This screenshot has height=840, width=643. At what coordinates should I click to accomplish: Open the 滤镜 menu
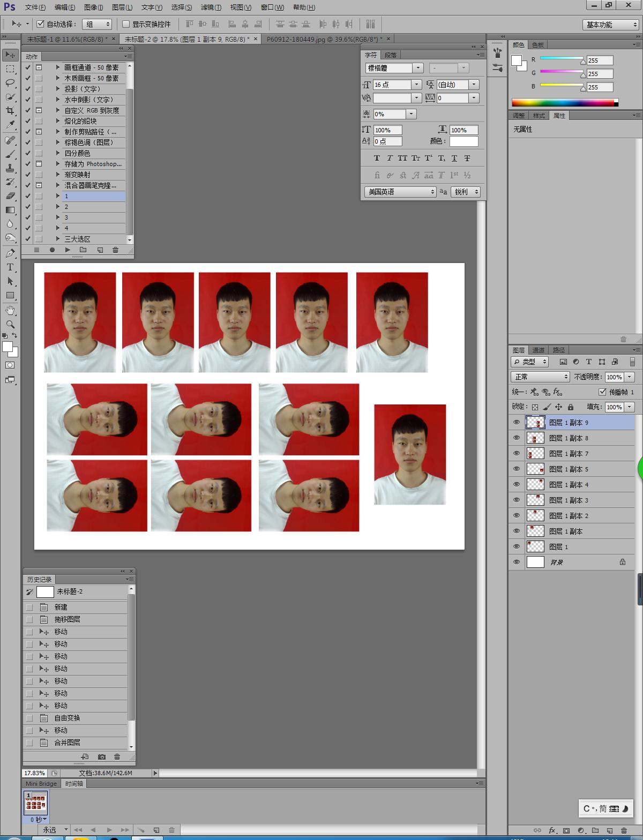[211, 7]
